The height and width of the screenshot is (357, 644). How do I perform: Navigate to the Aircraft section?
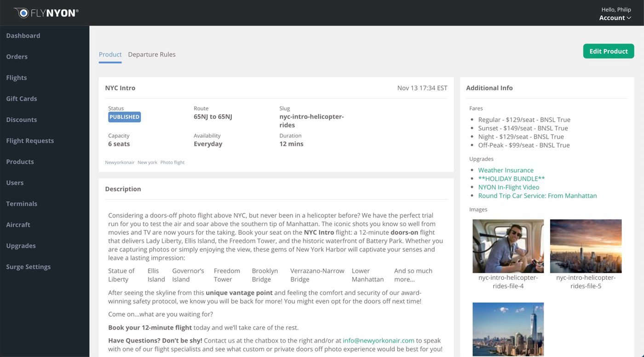point(18,225)
